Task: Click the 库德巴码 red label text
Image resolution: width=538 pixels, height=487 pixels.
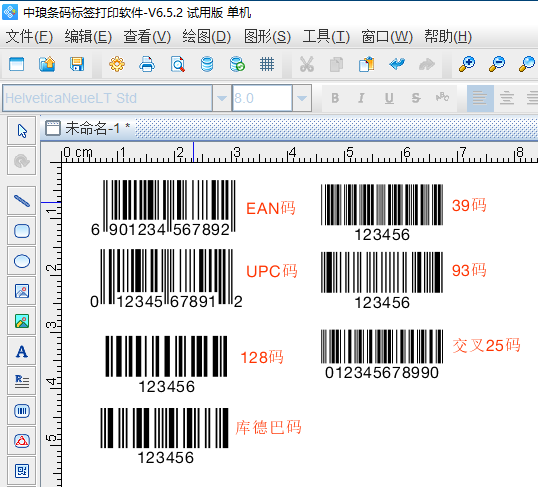Action: 268,427
